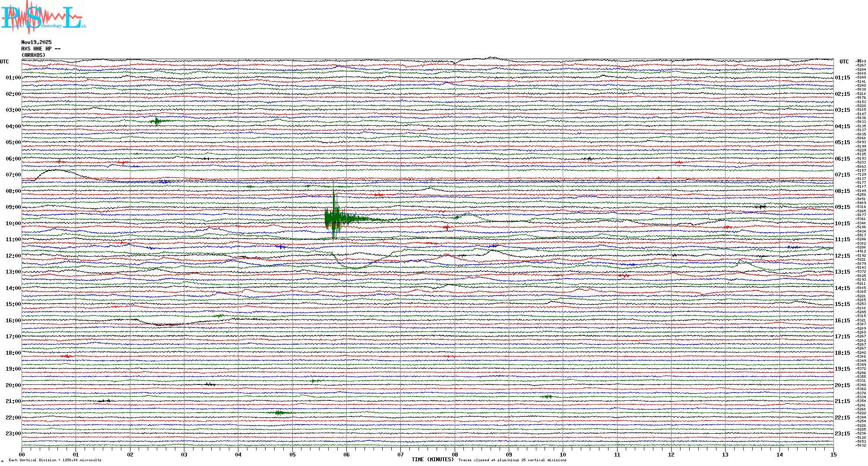Click the UTC label at the top left

coord(4,62)
